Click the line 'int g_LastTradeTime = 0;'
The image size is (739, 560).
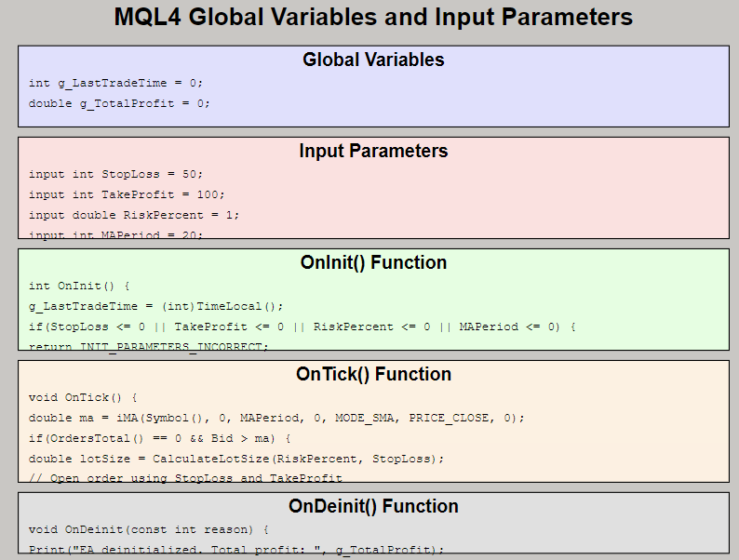tap(115, 84)
